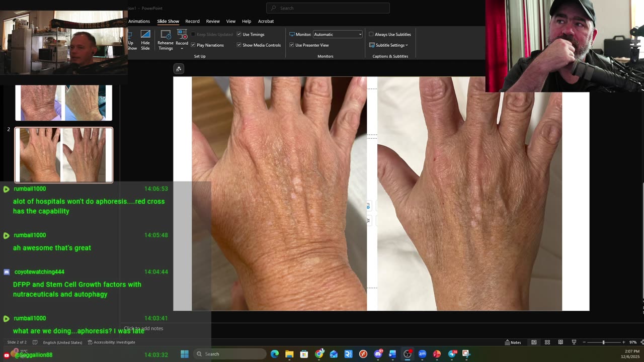Click the spell check icon in status bar
This screenshot has width=644, height=362.
(x=35, y=342)
